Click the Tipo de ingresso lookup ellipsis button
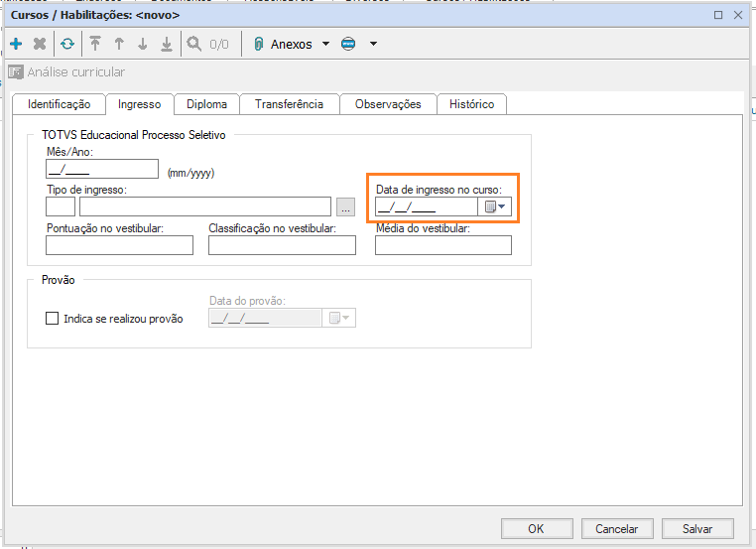Image resolution: width=756 pixels, height=549 pixels. 345,206
